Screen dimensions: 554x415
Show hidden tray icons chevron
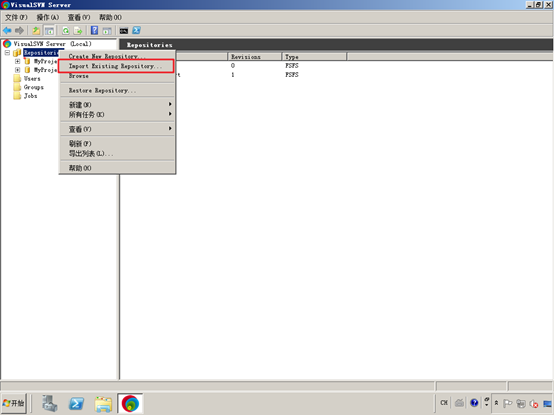pos(496,403)
